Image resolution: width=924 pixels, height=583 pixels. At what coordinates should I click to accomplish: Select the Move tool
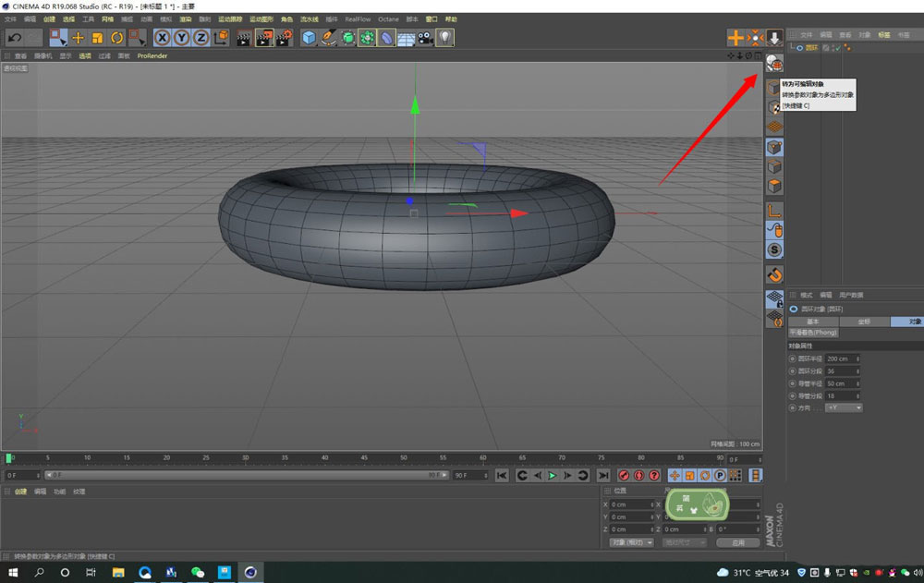click(x=78, y=37)
